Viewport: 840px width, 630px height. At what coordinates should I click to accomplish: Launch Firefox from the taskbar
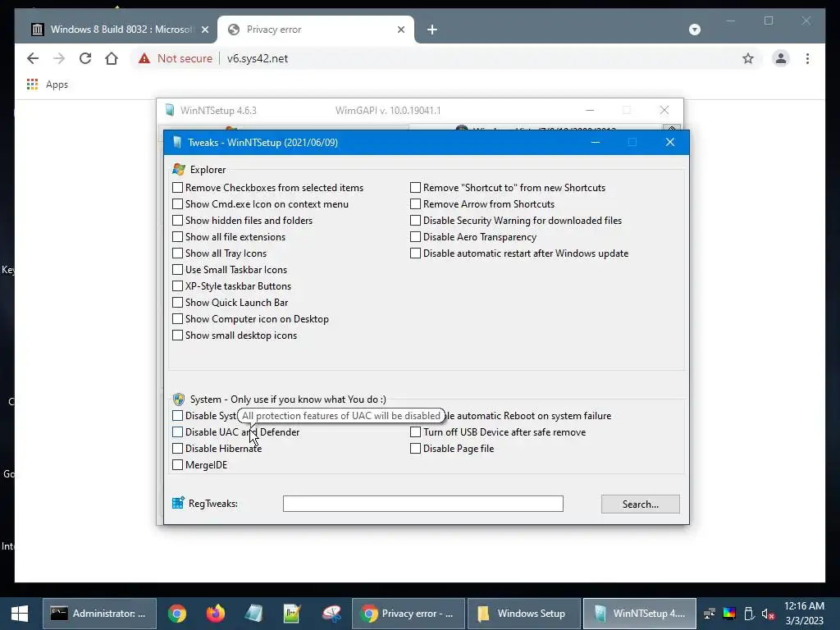pyautogui.click(x=216, y=614)
